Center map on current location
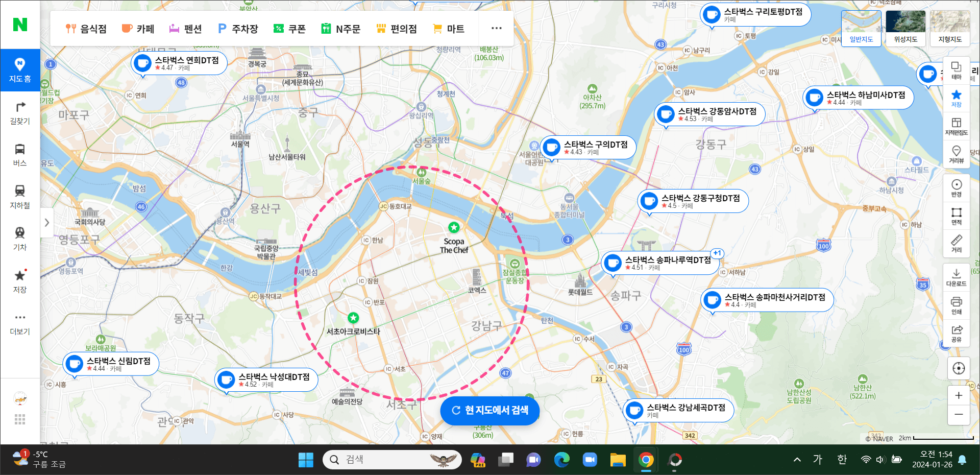The width and height of the screenshot is (980, 475). coord(959,368)
